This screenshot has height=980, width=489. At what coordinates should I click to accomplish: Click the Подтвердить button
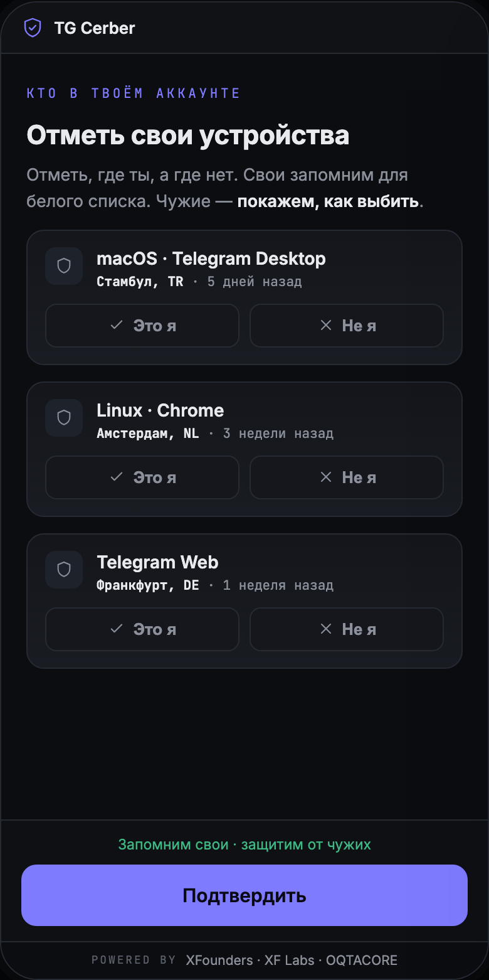click(x=244, y=895)
